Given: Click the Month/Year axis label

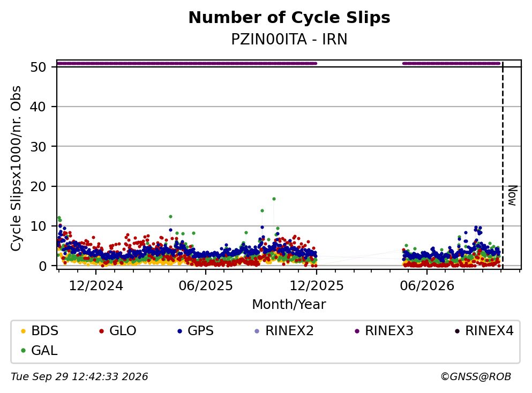Looking at the screenshot, I should 289,305.
